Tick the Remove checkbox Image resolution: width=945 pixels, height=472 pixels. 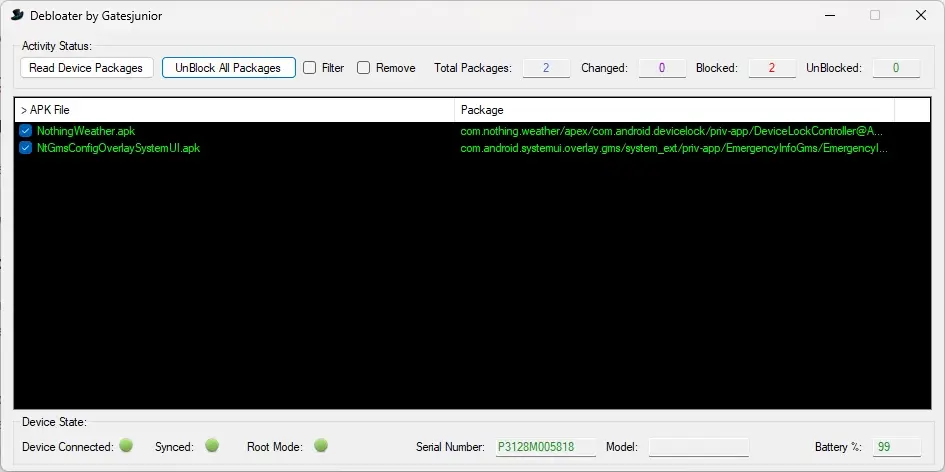pyautogui.click(x=363, y=68)
